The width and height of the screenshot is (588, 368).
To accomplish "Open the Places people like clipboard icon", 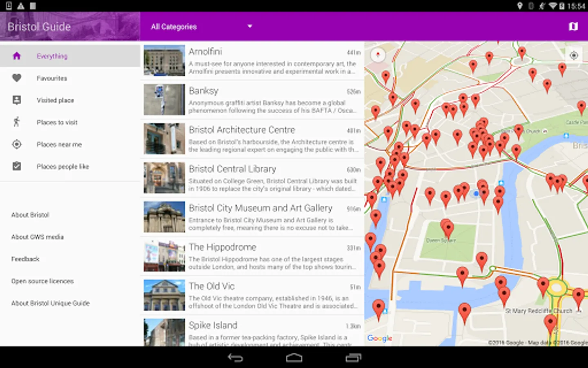I will click(16, 166).
